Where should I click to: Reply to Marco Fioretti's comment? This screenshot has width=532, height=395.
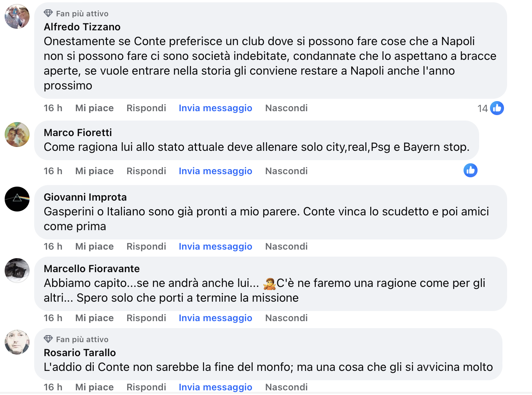pos(146,171)
